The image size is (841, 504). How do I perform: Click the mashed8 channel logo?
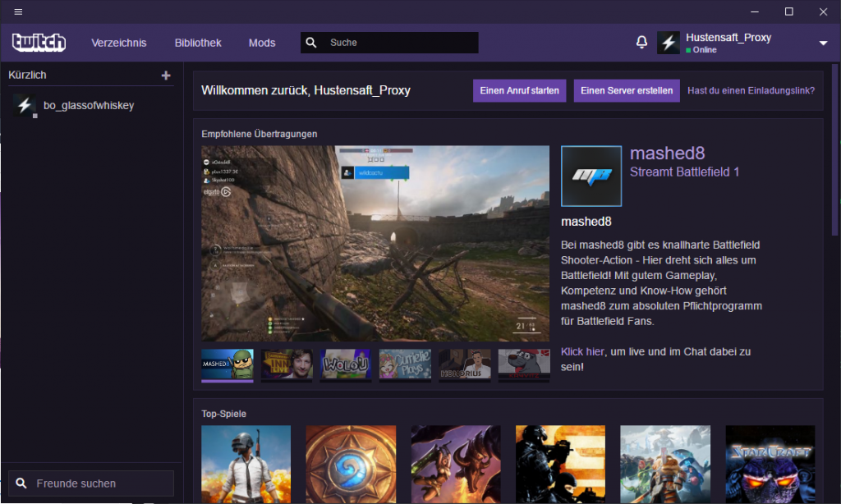(591, 176)
